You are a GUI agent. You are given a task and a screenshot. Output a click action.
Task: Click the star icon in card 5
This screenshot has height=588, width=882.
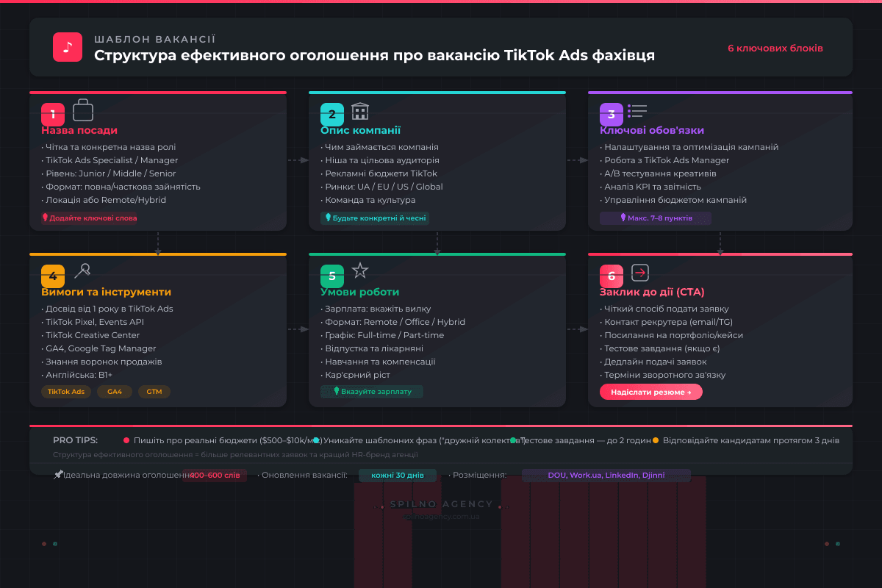[x=359, y=270]
